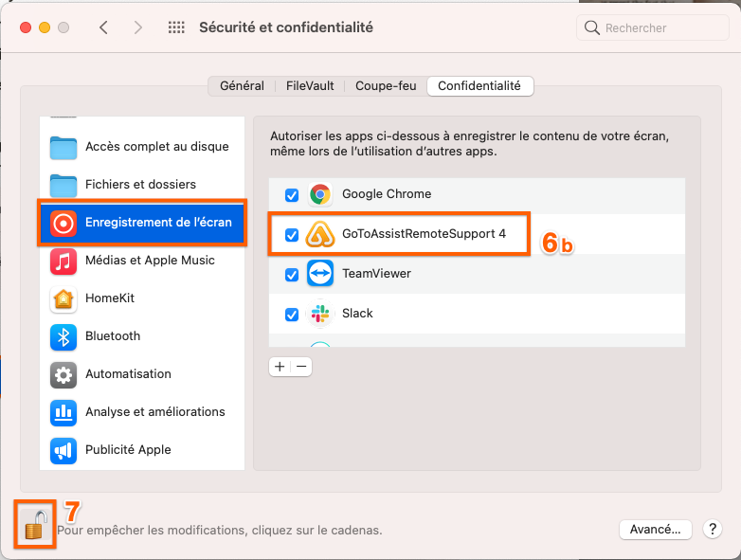Open the Avancé… settings button
Image resolution: width=741 pixels, height=560 pixels.
click(x=656, y=530)
